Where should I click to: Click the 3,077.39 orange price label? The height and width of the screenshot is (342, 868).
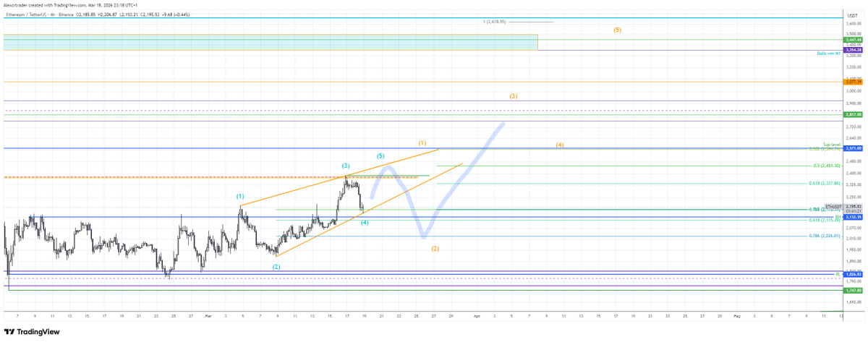point(854,82)
